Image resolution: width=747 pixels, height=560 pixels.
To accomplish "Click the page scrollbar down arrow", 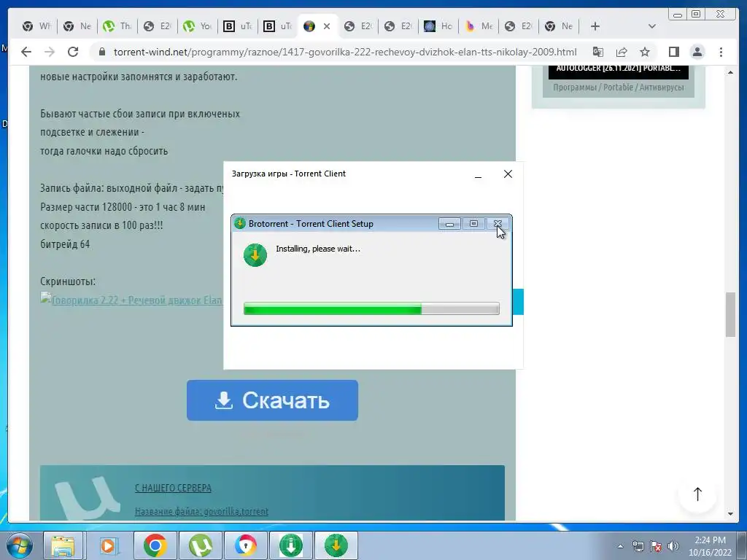I will [730, 514].
